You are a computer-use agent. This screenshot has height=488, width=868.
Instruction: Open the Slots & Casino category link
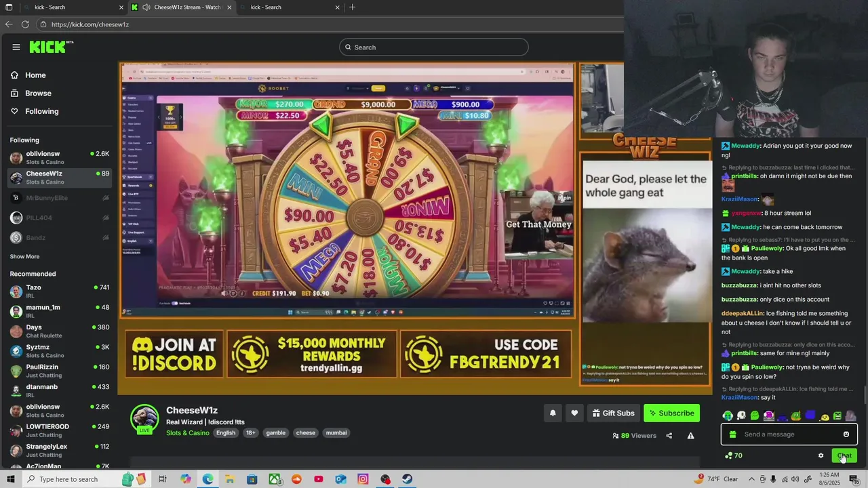tap(188, 433)
